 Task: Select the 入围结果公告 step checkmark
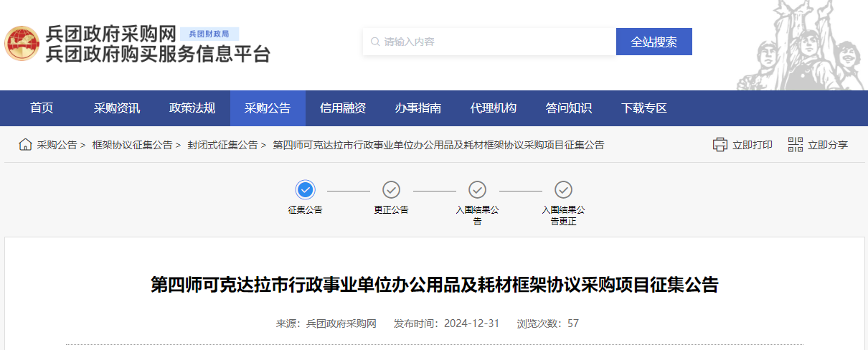(x=477, y=189)
